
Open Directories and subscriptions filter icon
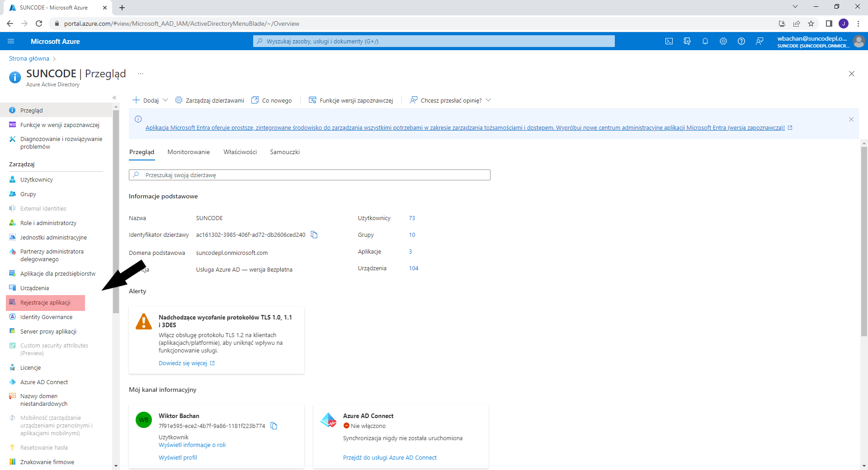[687, 41]
